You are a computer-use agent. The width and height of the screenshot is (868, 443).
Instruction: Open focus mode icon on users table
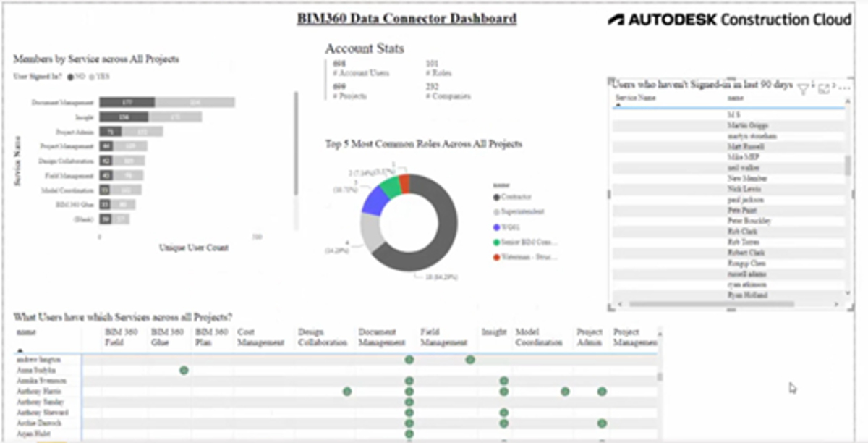point(824,89)
